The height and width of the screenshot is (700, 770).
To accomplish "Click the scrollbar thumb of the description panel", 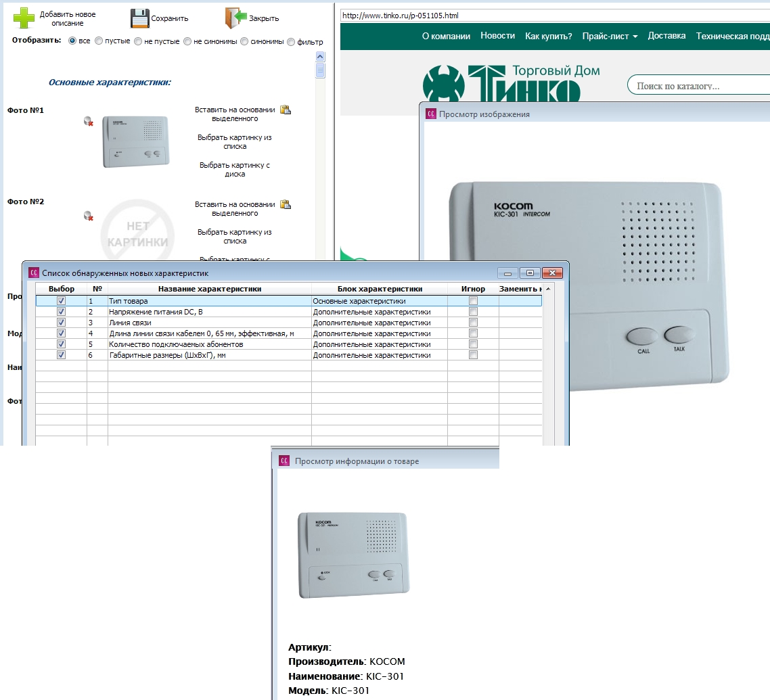I will [x=320, y=71].
